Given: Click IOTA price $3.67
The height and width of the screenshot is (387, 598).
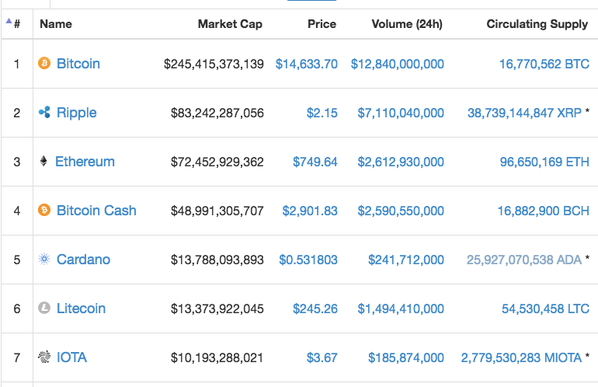Looking at the screenshot, I should pyautogui.click(x=322, y=358).
